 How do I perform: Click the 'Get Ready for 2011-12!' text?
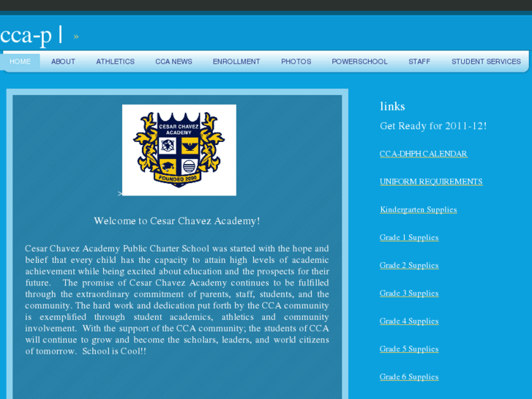[x=433, y=126]
